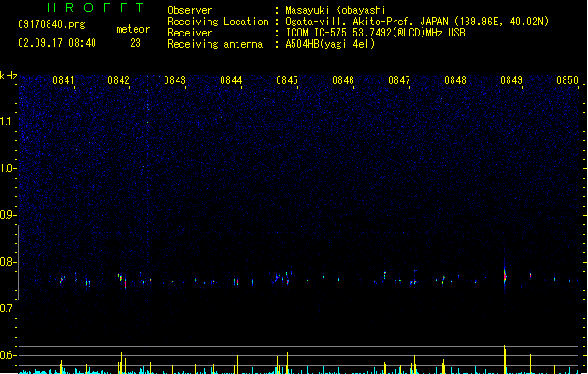Click receiver value ICOM IC-575 53.7492 MHz
The height and width of the screenshot is (374, 588).
coord(376,33)
